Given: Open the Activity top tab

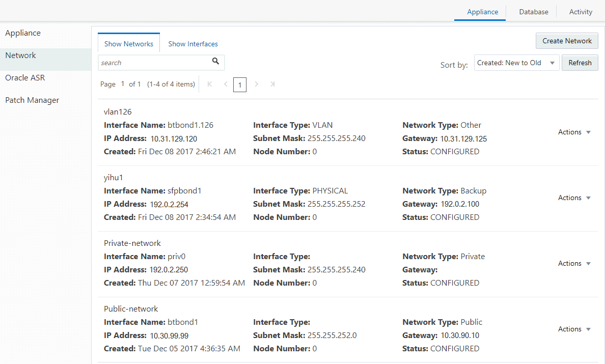Looking at the screenshot, I should click(581, 12).
